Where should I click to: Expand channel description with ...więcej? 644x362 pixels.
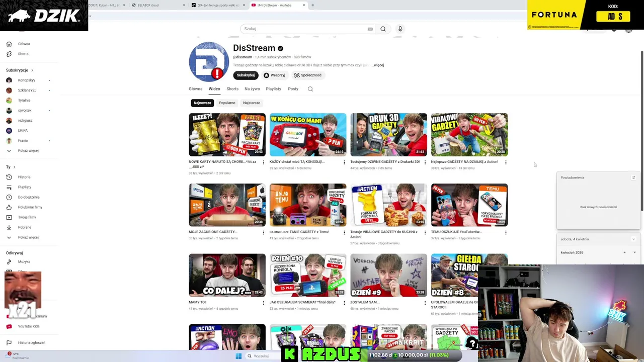pyautogui.click(x=378, y=65)
